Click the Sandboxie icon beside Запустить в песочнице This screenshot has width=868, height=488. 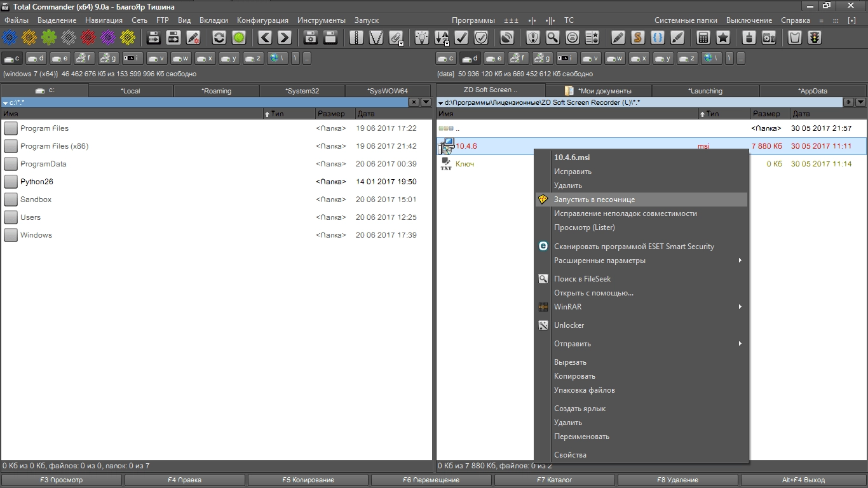pyautogui.click(x=543, y=200)
